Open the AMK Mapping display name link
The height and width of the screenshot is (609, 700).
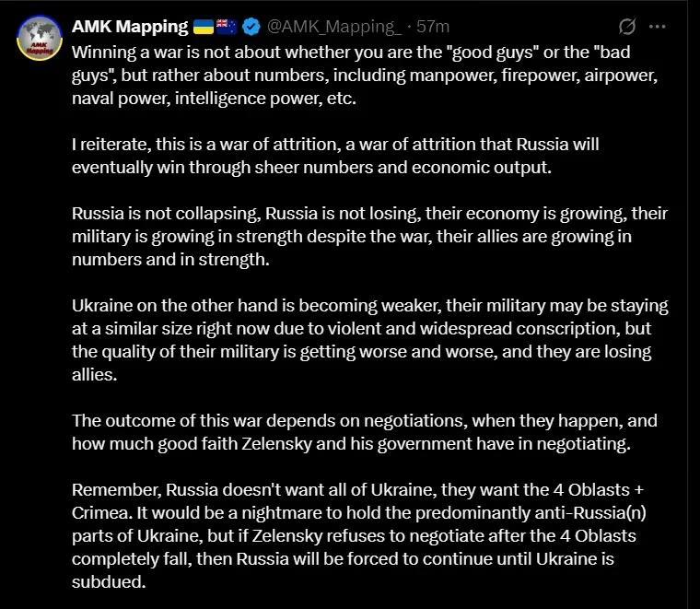130,27
